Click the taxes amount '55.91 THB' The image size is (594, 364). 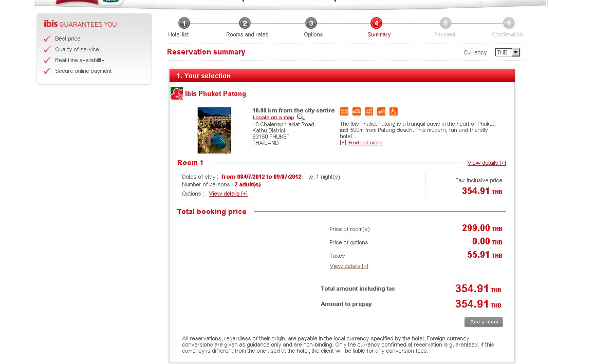click(x=485, y=255)
